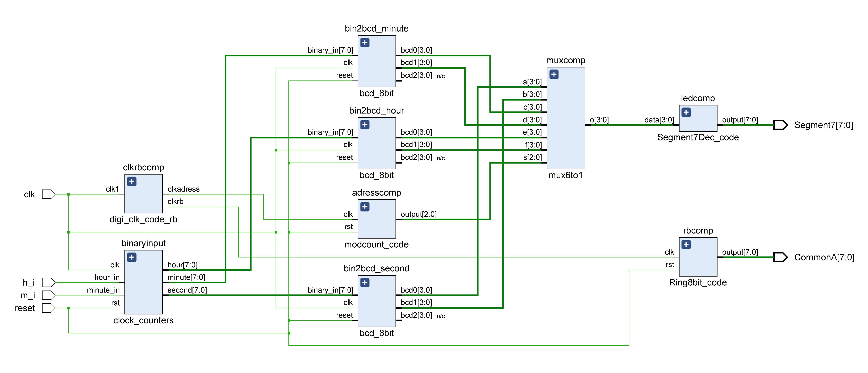Screen dimensions: 868x373
Task: Select the hour[7:0] pin on binaryinput
Action: (x=182, y=265)
